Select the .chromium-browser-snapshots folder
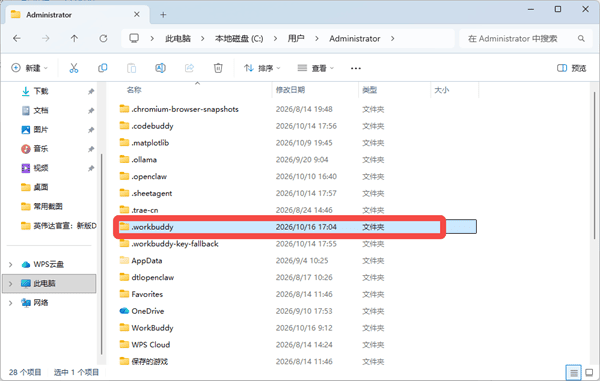This screenshot has width=600, height=381. tap(185, 109)
